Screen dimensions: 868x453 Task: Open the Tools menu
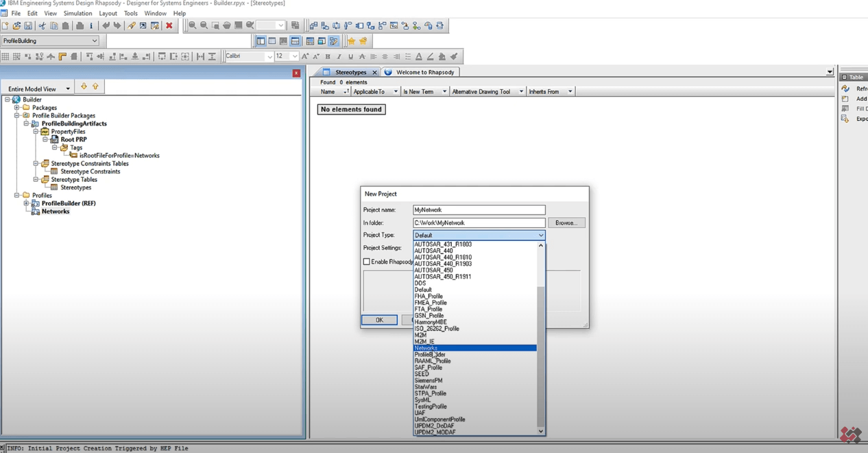(130, 13)
